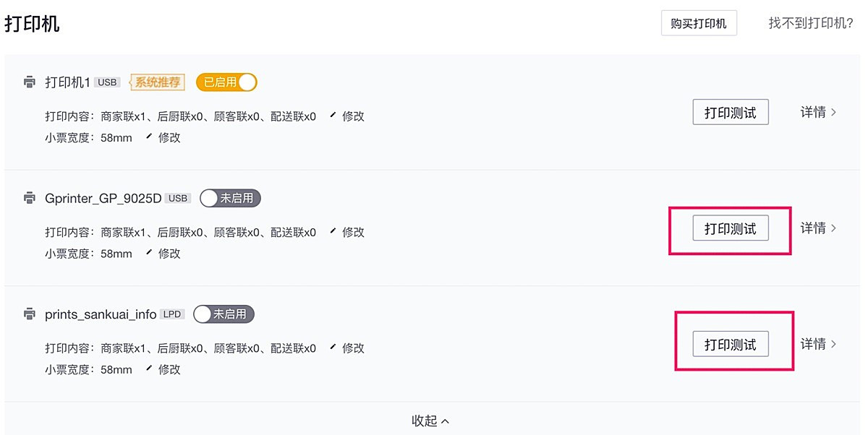Open 详情 for 打印机1
This screenshot has width=868, height=435.
point(818,113)
